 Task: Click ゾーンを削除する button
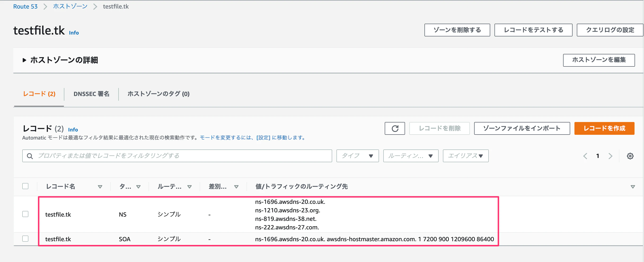tap(457, 30)
